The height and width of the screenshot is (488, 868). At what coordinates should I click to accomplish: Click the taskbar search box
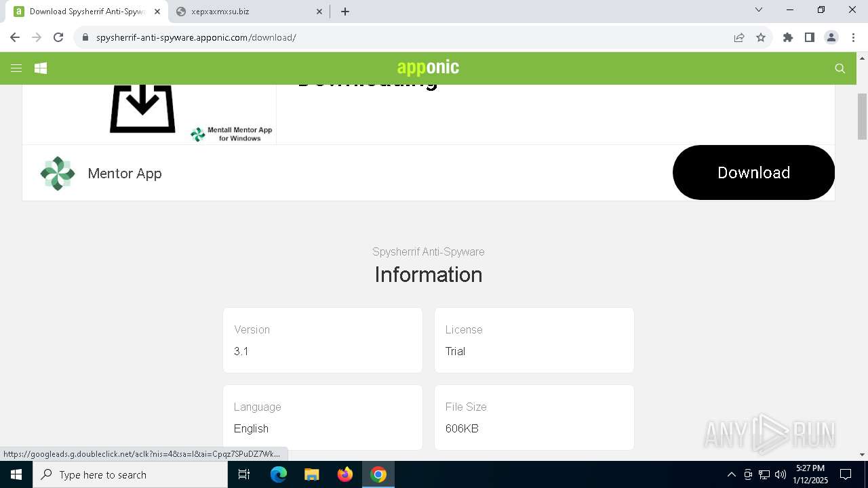point(130,474)
